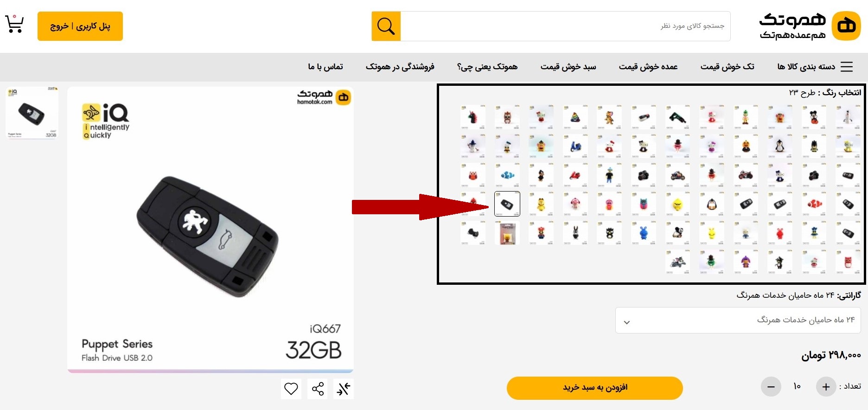Open فروشندگی در هموتک menu item
The width and height of the screenshot is (868, 410).
pos(400,67)
